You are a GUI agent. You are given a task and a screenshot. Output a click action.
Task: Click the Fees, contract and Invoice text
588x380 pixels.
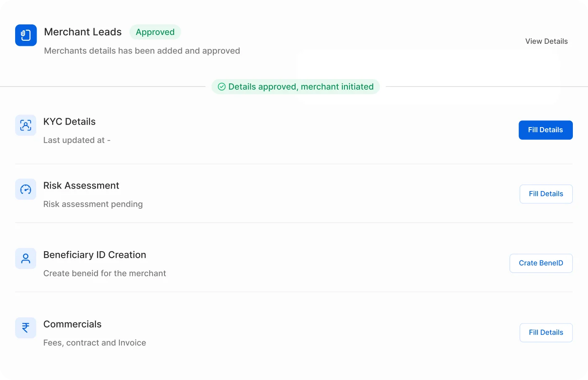coord(95,343)
